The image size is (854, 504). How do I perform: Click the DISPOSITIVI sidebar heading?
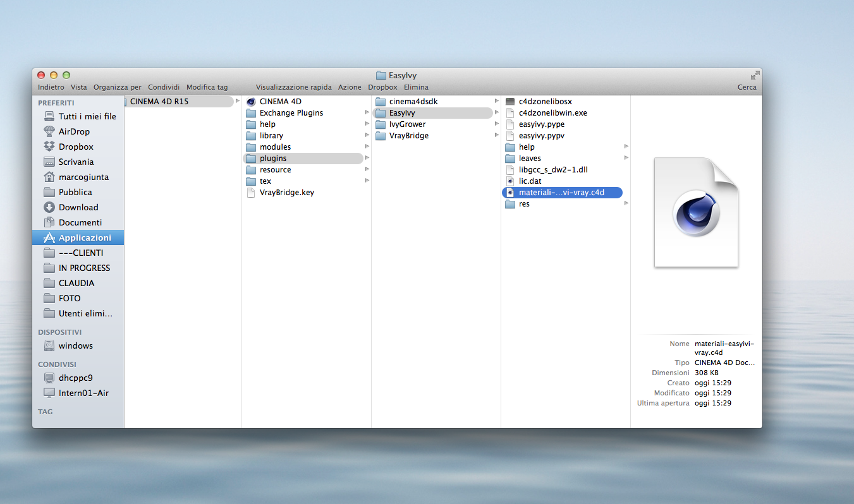tap(60, 332)
